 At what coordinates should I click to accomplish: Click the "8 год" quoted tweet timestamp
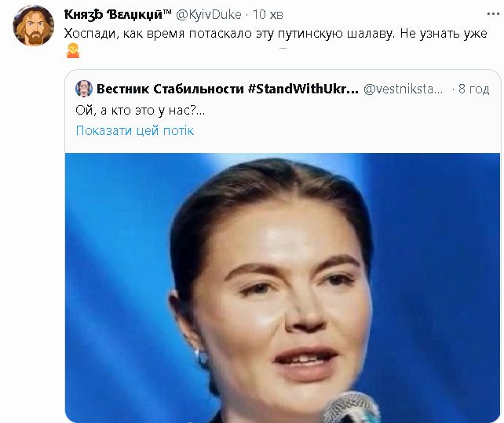474,89
